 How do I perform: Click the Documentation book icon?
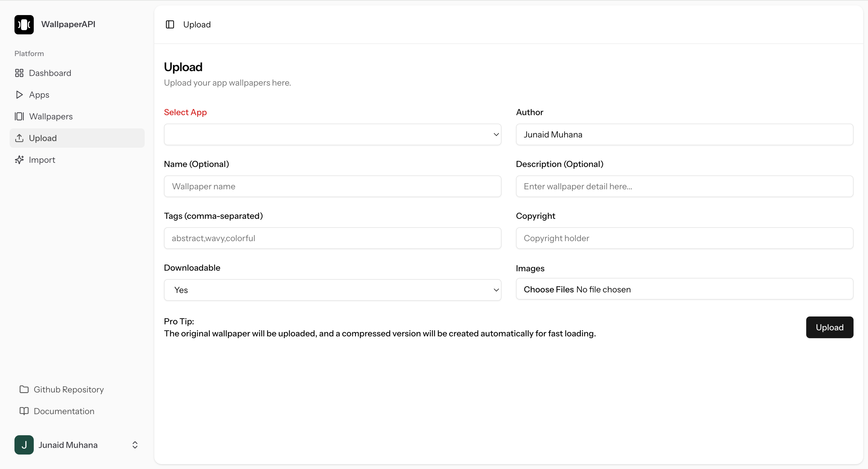click(x=24, y=411)
